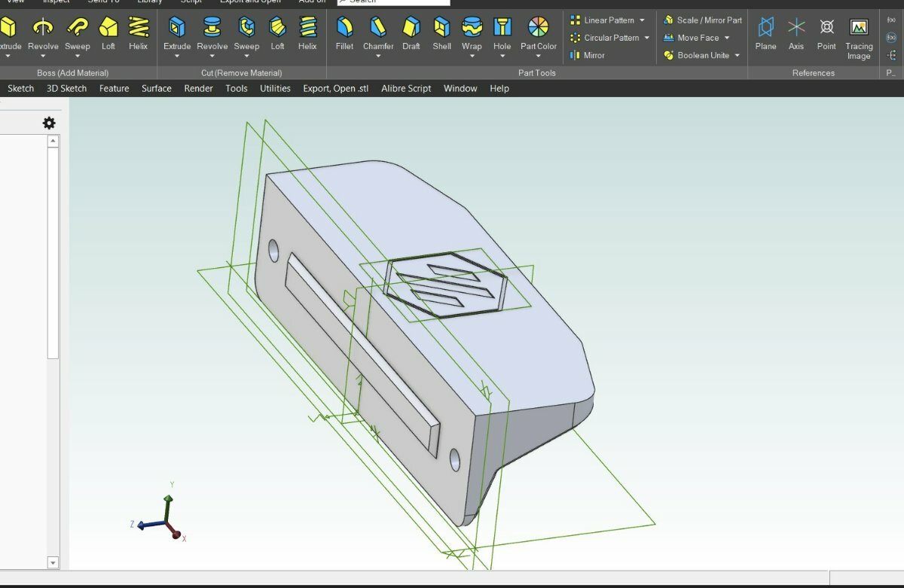Open the Sketch menu
Image resolution: width=904 pixels, height=588 pixels.
[x=21, y=88]
